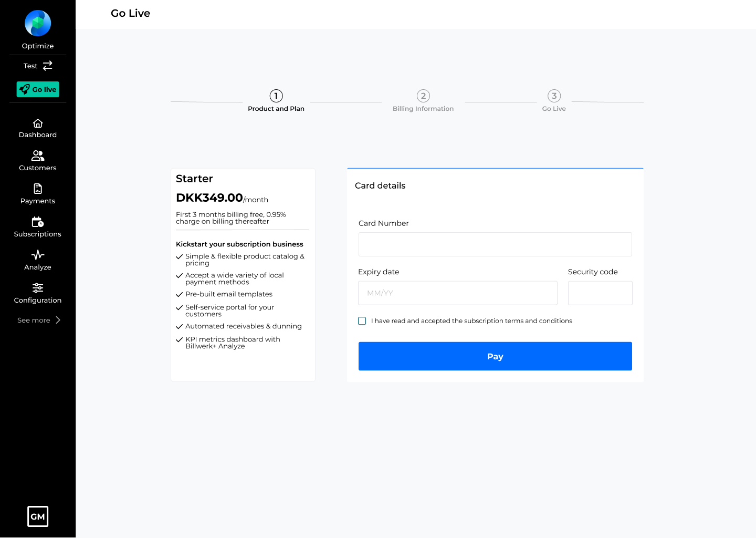Click the Analyze label in sidebar
The height and width of the screenshot is (538, 756).
(38, 267)
